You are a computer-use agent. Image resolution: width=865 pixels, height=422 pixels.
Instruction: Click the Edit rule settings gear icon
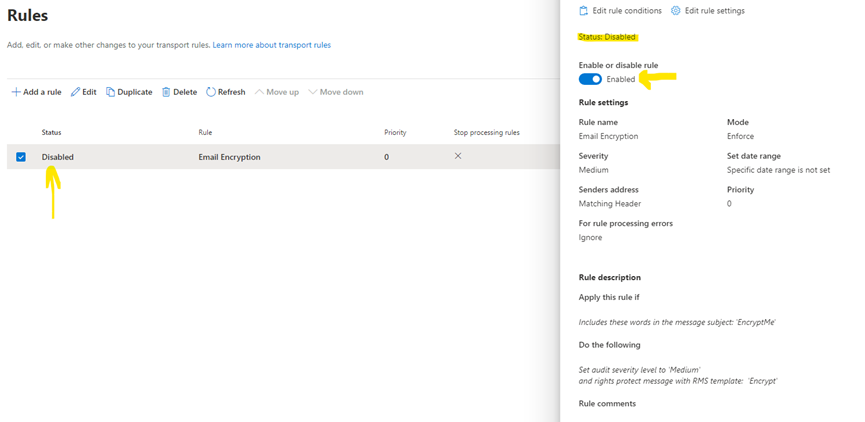(x=676, y=11)
